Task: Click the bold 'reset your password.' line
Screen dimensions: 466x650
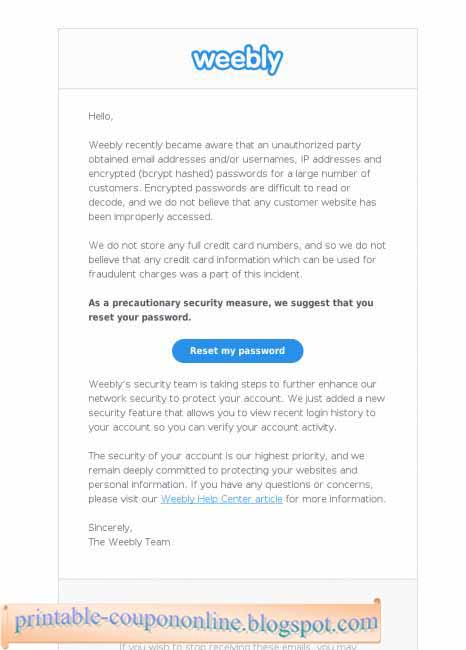Action: (140, 317)
